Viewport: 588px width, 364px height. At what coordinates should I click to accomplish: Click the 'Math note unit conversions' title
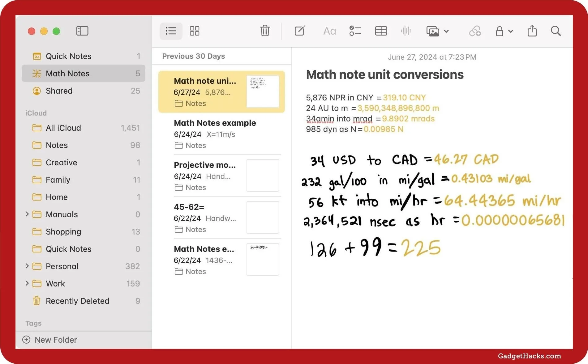(x=385, y=74)
